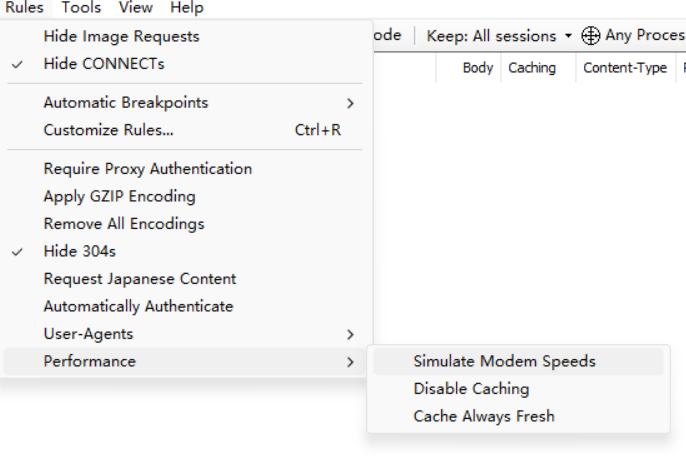Click the checkmark beside Hide 304s
The width and height of the screenshot is (686, 462).
(x=17, y=252)
